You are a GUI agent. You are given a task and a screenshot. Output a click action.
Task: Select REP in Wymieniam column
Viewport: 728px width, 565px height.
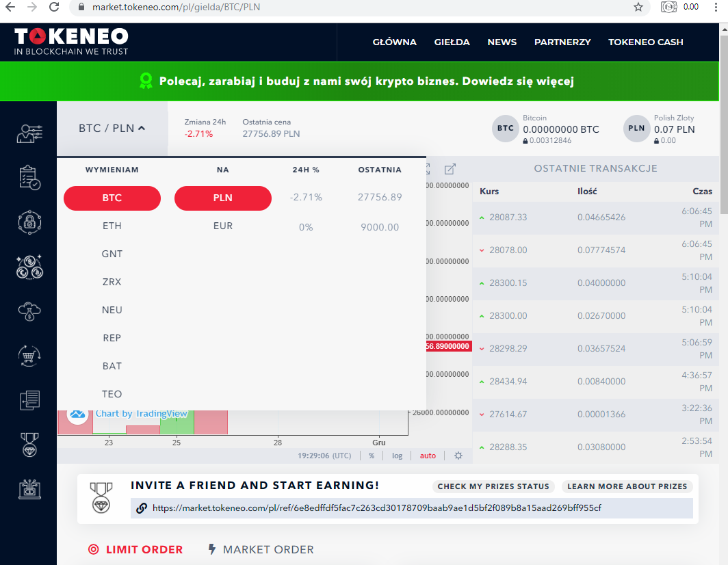[x=112, y=338]
